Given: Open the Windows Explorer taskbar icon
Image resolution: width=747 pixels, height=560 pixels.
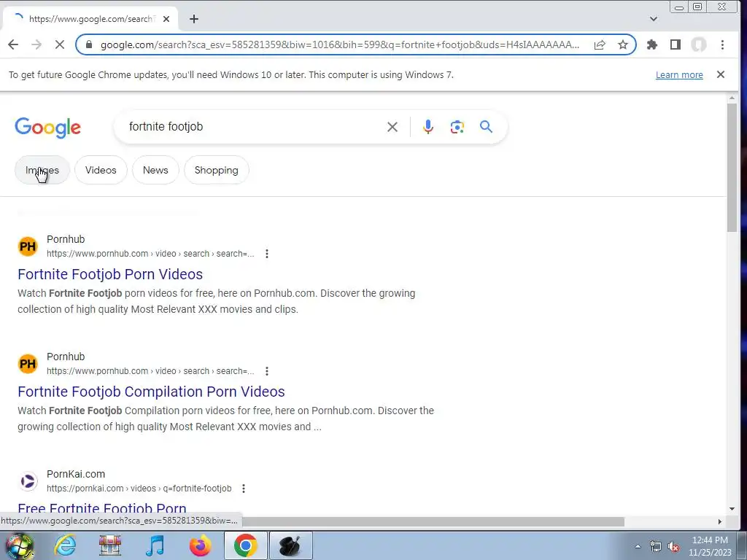Looking at the screenshot, I should click(x=110, y=545).
